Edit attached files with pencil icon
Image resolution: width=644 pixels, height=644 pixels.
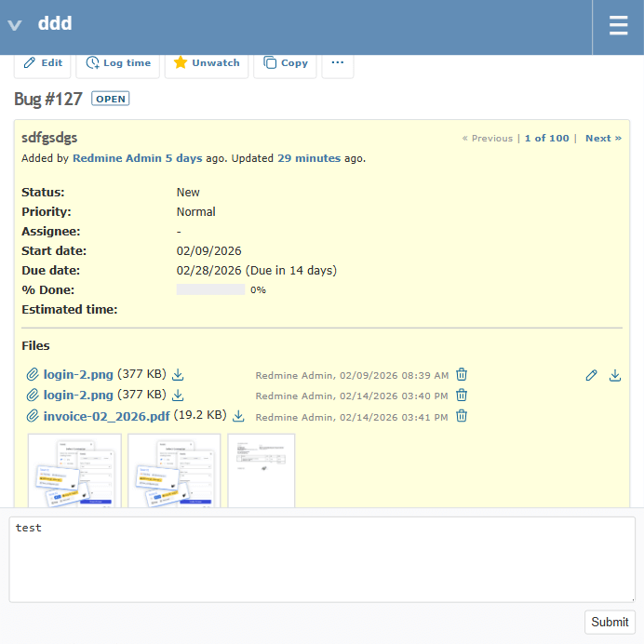(x=591, y=376)
